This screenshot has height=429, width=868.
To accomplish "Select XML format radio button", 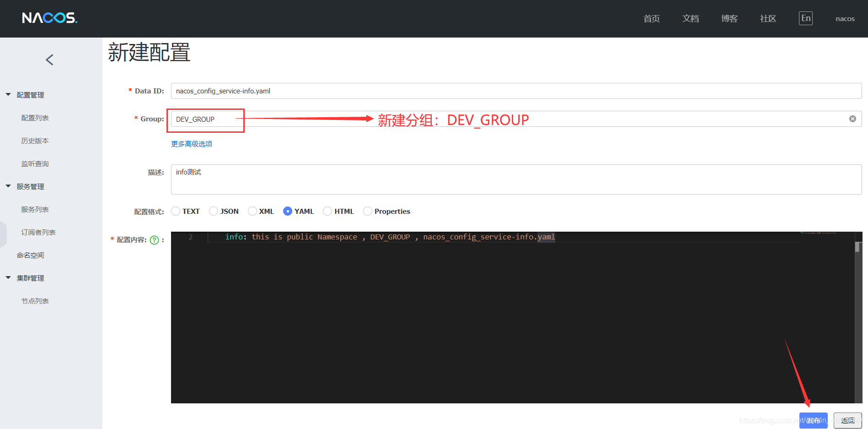I will pyautogui.click(x=252, y=211).
